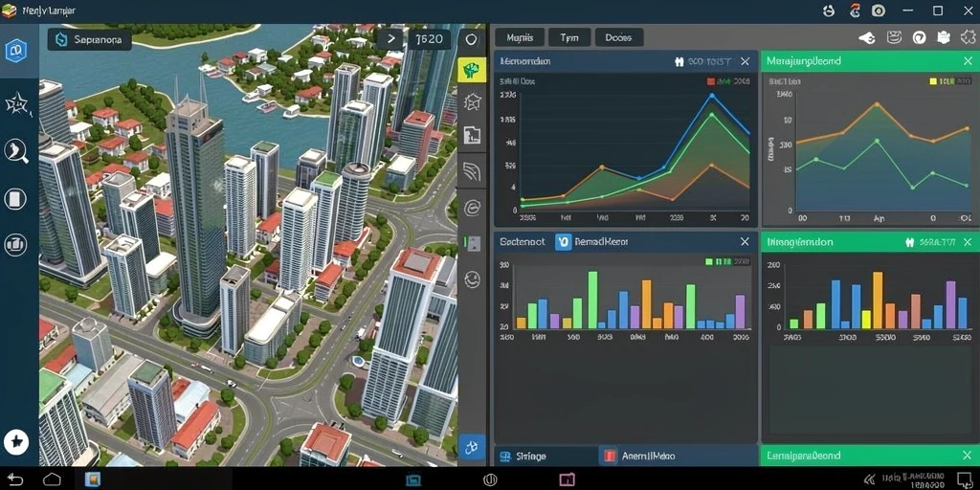
Task: Switch to the Docies tab
Action: (618, 37)
